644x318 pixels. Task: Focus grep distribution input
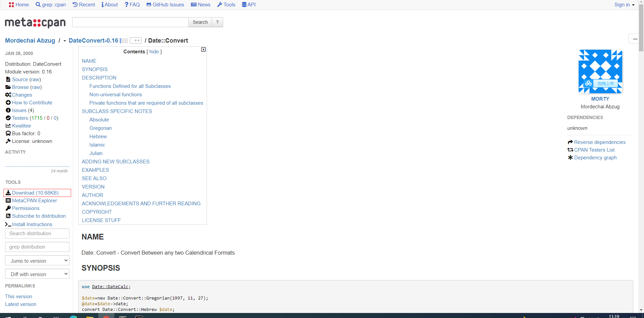[37, 247]
